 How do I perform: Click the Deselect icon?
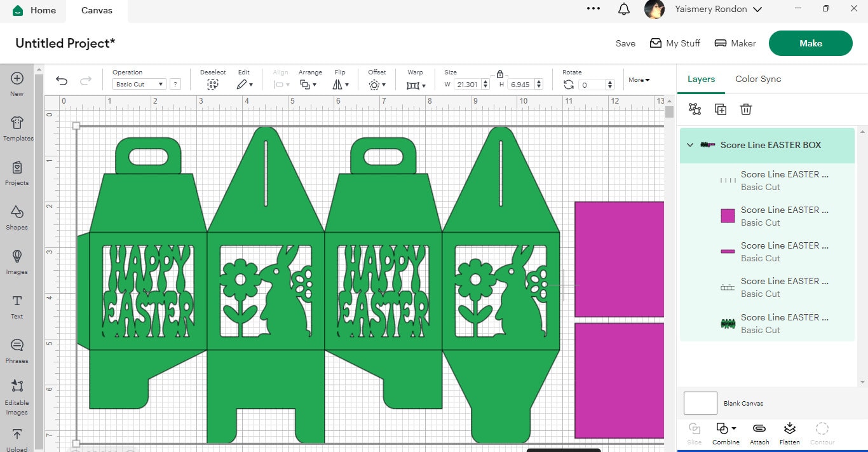click(213, 84)
